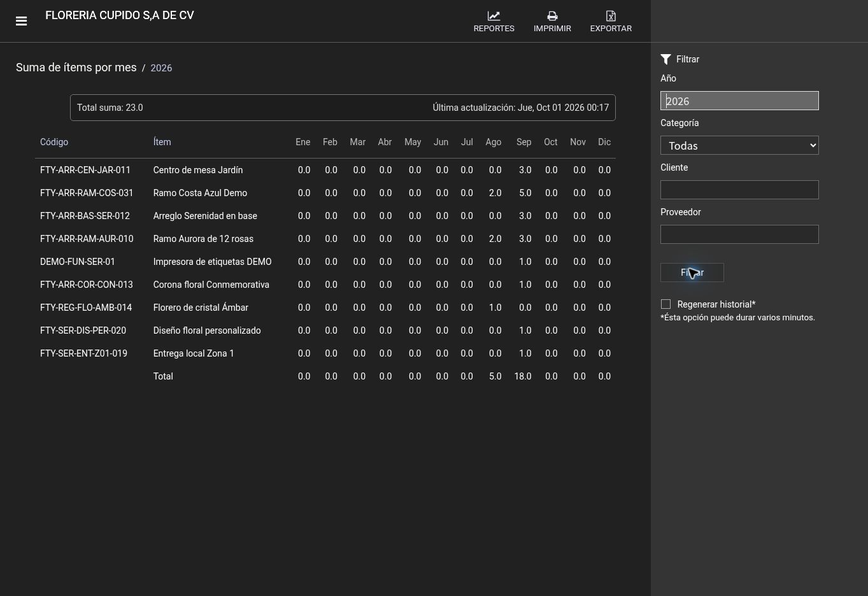Image resolution: width=868 pixels, height=596 pixels.
Task: Click the Ene column header
Action: (x=303, y=142)
